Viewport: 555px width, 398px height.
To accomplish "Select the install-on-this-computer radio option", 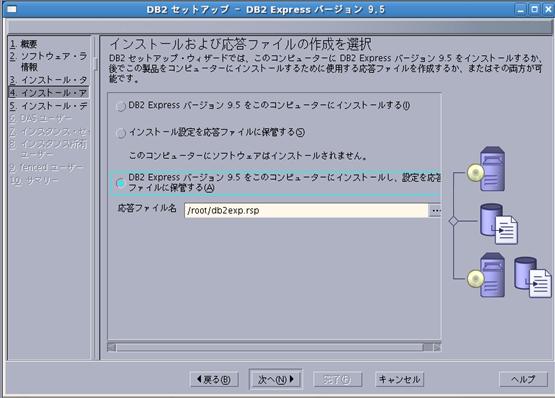I will [x=121, y=106].
